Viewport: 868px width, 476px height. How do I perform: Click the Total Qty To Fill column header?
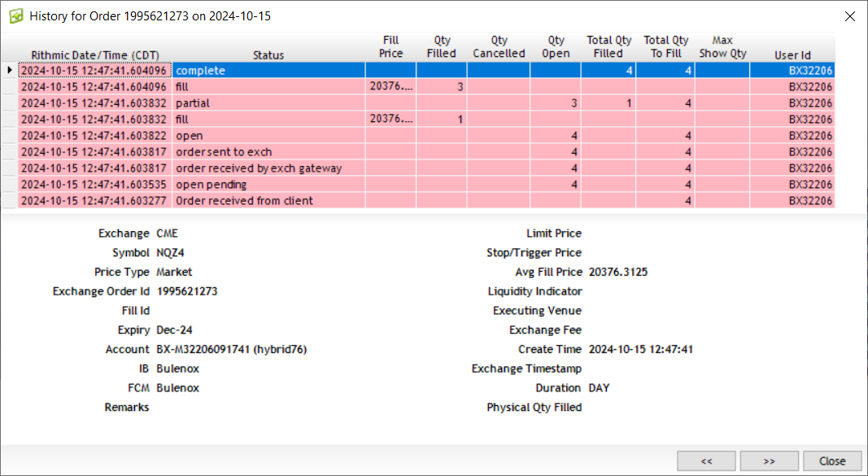pos(665,47)
